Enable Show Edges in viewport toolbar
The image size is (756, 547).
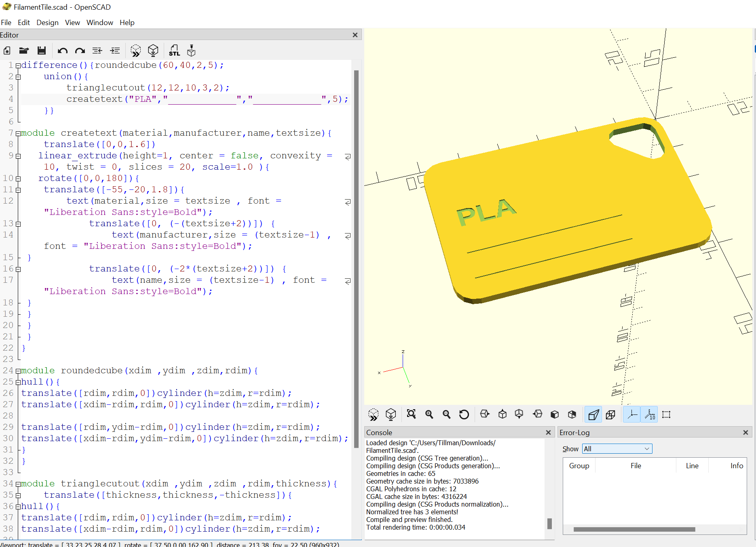(667, 414)
